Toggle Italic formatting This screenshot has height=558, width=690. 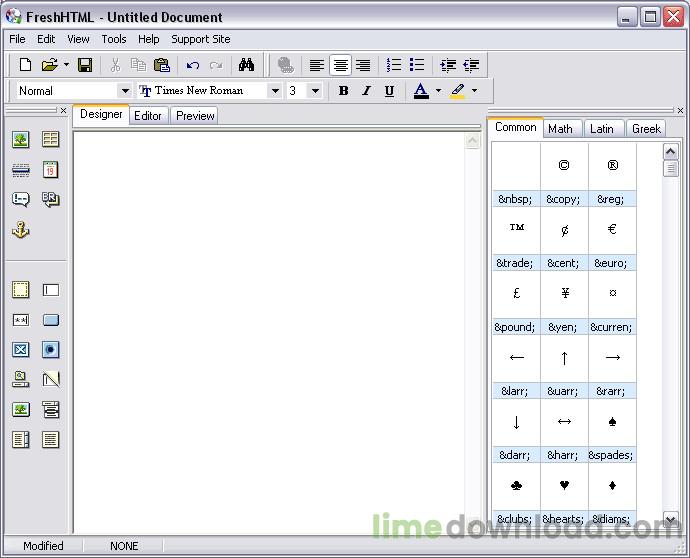366,91
